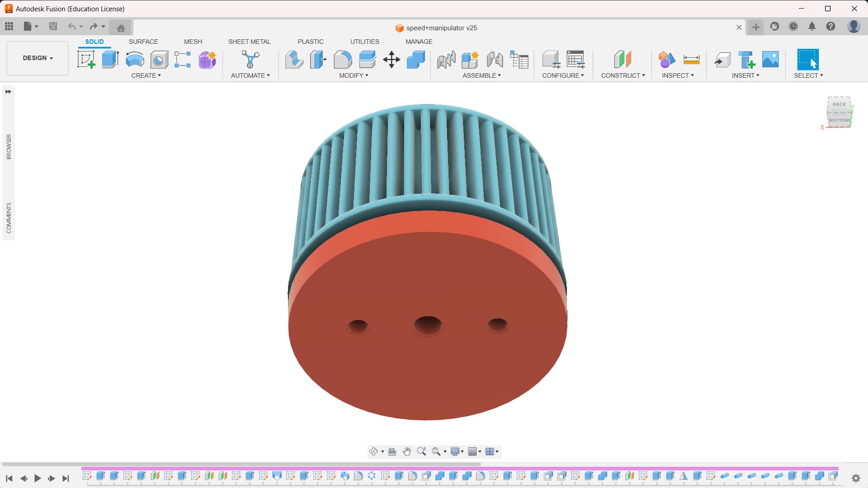Viewport: 868px width, 488px height.
Task: Open the Display Settings menu
Action: 457,451
